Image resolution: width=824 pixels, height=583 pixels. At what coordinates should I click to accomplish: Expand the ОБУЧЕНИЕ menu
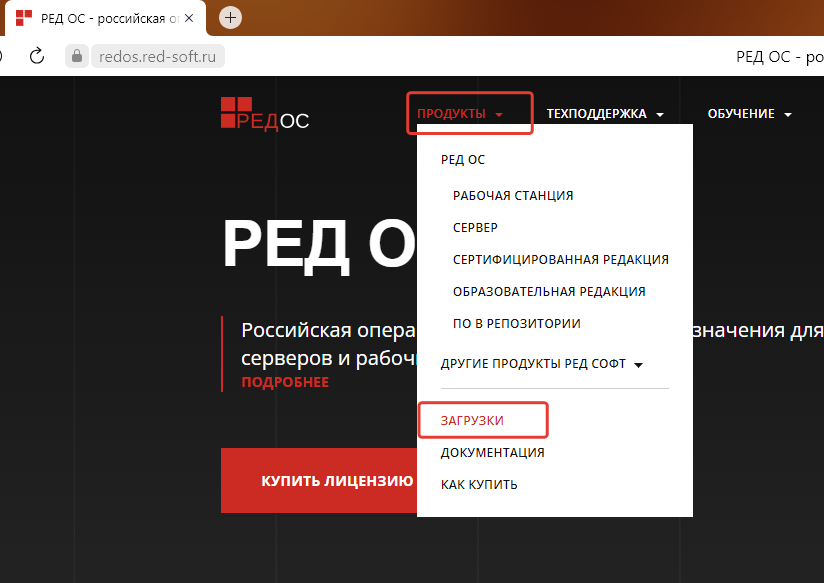coord(749,114)
